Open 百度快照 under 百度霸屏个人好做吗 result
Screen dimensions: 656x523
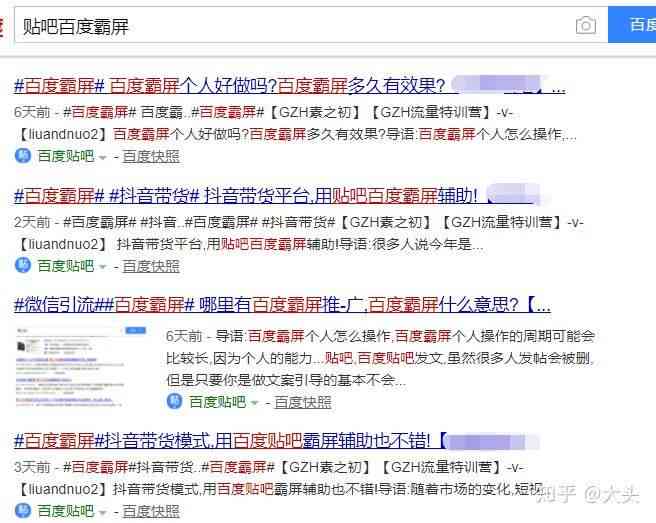(151, 156)
